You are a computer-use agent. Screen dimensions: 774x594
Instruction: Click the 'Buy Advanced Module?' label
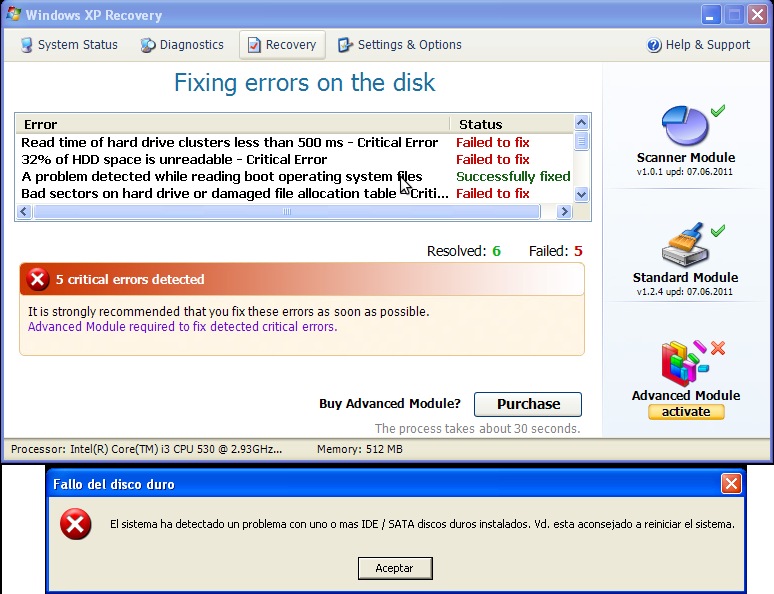point(390,404)
